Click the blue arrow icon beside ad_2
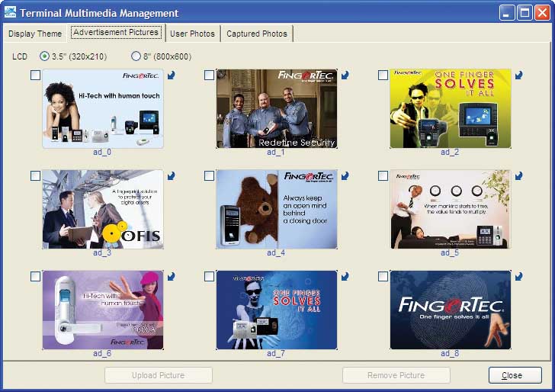Screen dimensions: 555x392 pyautogui.click(x=518, y=75)
